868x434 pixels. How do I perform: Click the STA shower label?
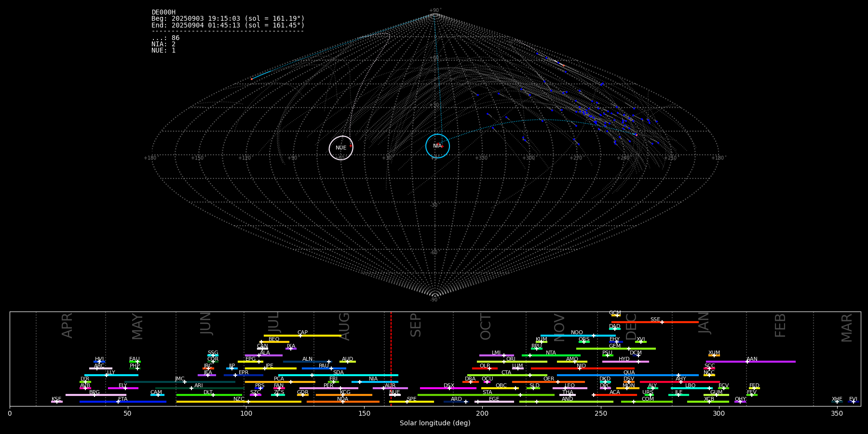tap(488, 393)
